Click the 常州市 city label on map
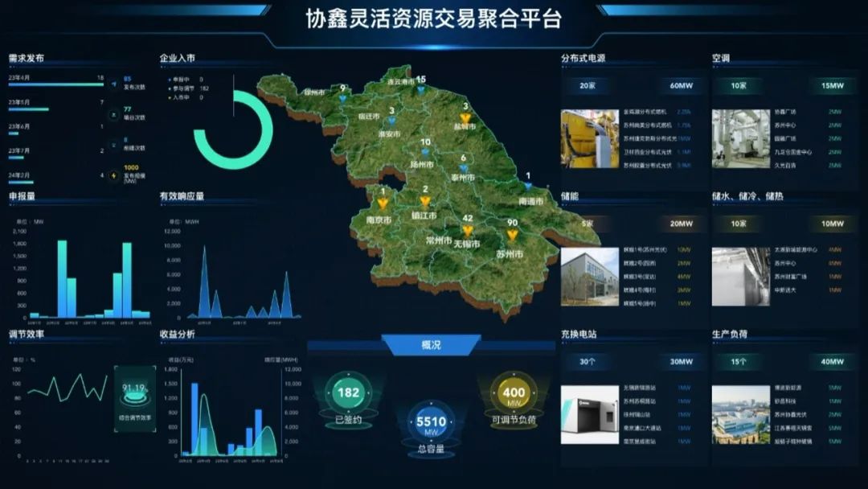 point(439,240)
